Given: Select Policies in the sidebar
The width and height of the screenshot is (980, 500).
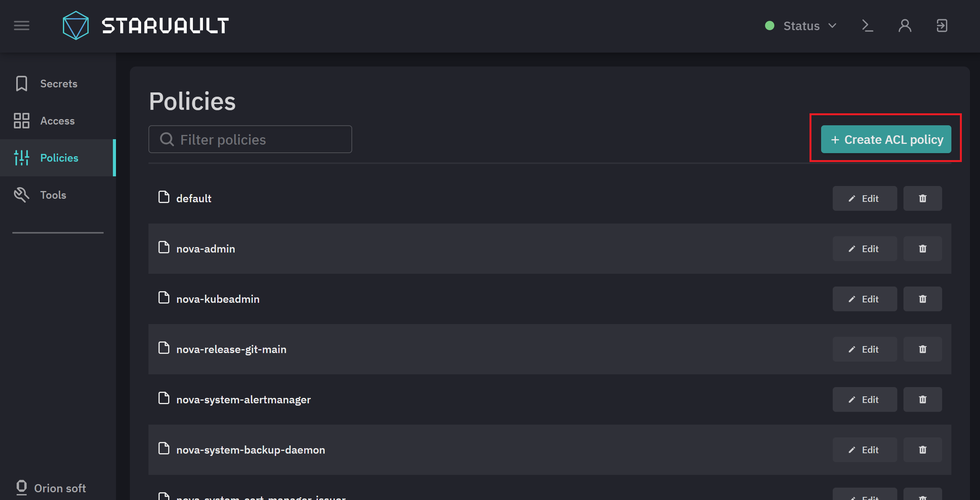Looking at the screenshot, I should 58,158.
